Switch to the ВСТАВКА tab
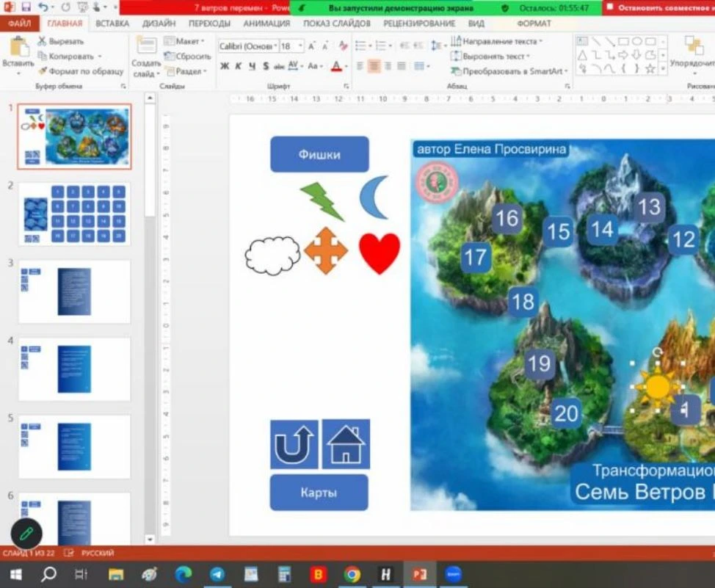 [x=112, y=23]
